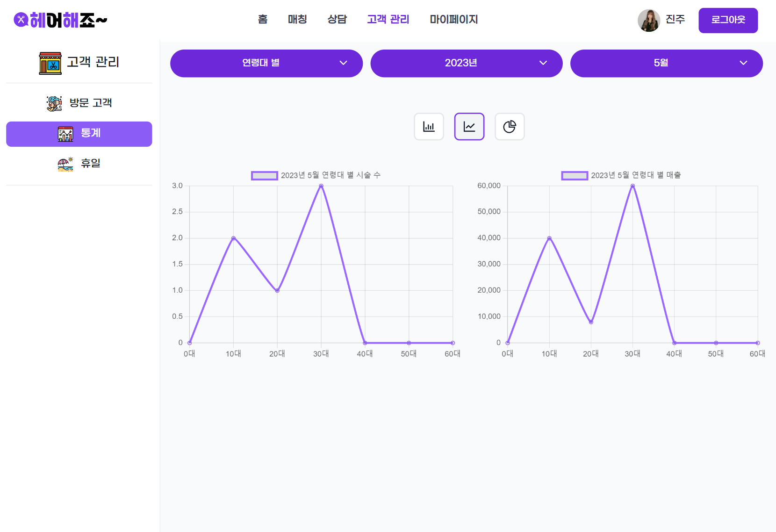Switch to the pie chart view
The height and width of the screenshot is (532, 776).
tap(509, 126)
